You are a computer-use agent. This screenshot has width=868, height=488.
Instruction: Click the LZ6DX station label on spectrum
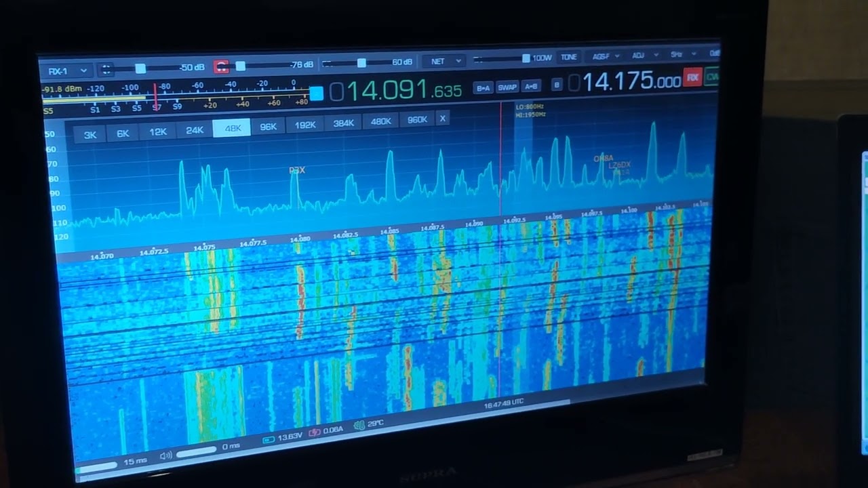pos(619,165)
